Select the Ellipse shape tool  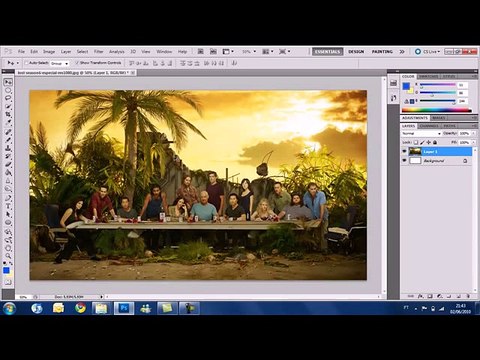click(x=8, y=222)
